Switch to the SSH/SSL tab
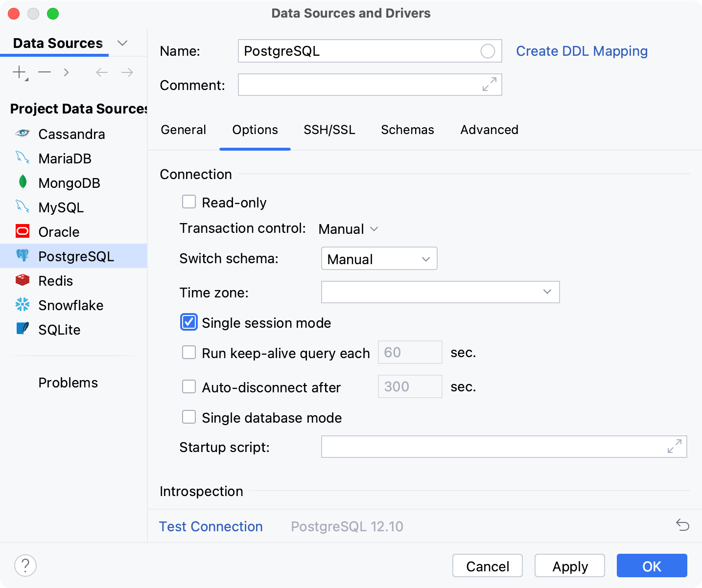Screen dimensions: 702x588 point(329,130)
